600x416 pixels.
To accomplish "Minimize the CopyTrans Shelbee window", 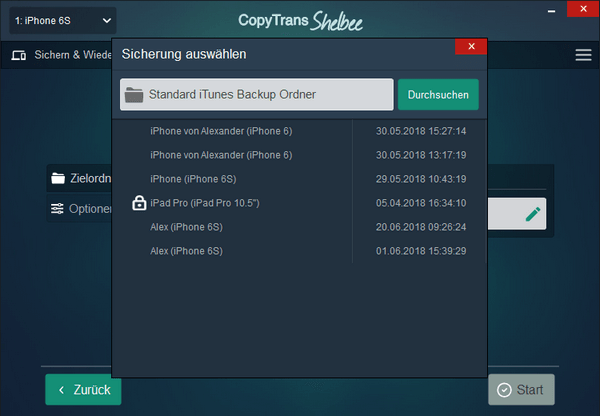I will pyautogui.click(x=551, y=11).
